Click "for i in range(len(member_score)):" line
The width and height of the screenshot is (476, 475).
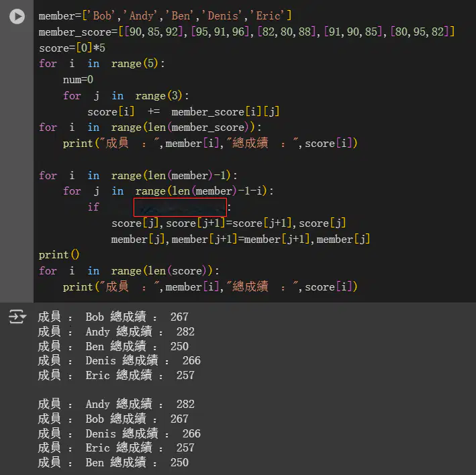150,127
